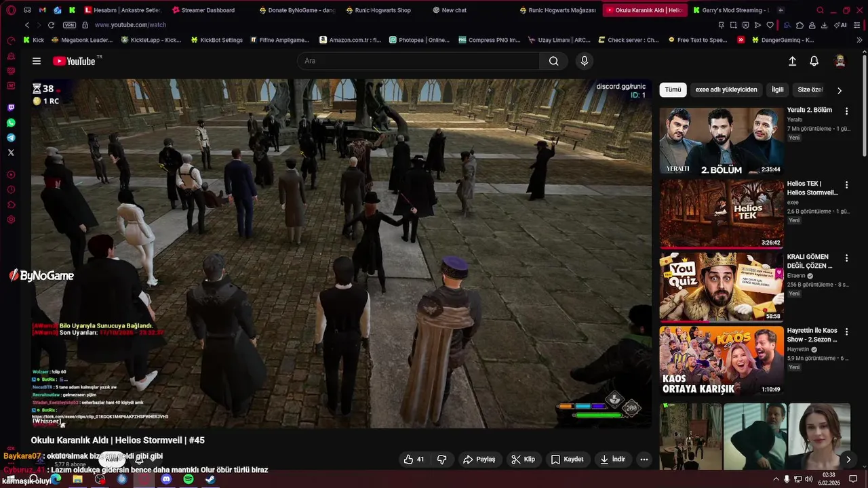The height and width of the screenshot is (488, 868).
Task: Open browser extensions cube icon
Action: tap(800, 25)
